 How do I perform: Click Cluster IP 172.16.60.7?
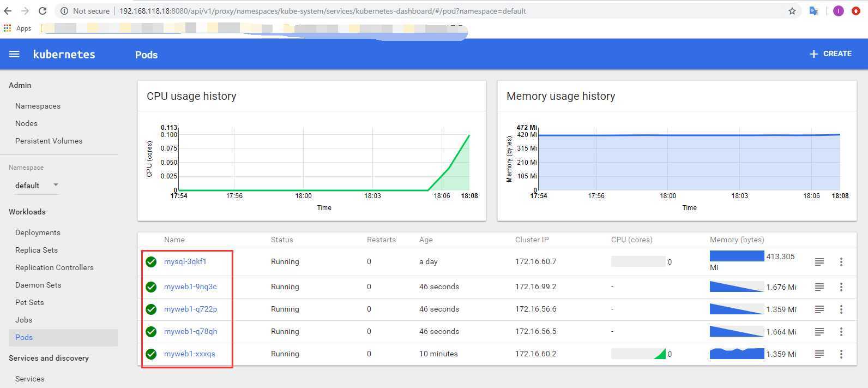click(535, 261)
